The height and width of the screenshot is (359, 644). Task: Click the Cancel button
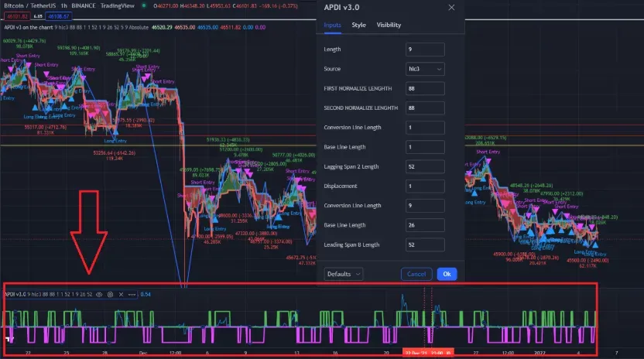(416, 274)
